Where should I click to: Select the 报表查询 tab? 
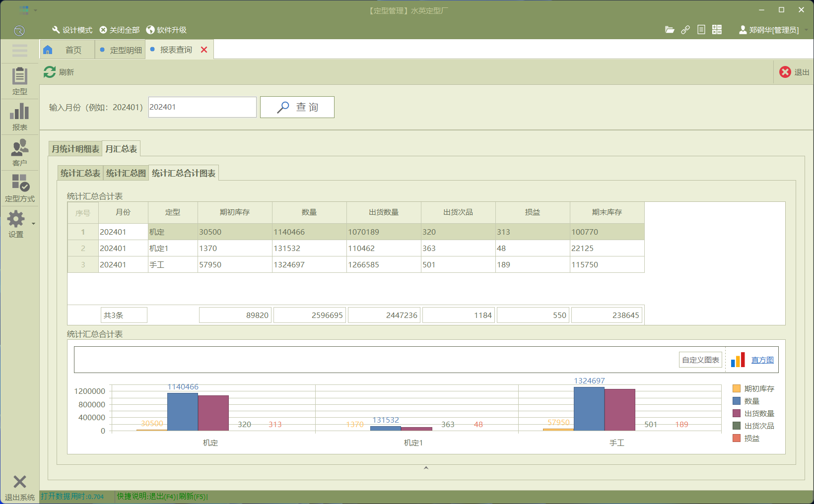(x=176, y=50)
